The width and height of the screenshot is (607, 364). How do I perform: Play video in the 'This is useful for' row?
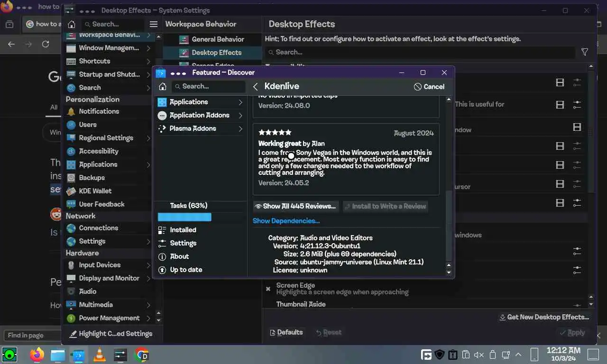coord(560,104)
